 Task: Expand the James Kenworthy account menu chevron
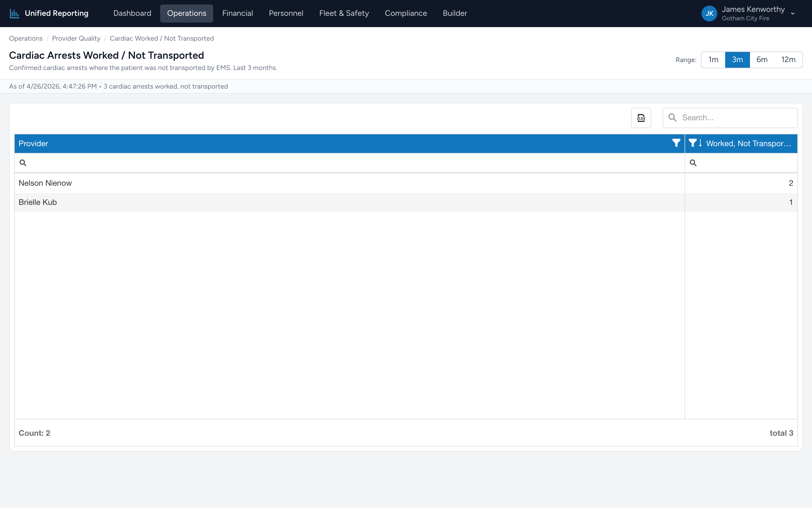pos(793,14)
